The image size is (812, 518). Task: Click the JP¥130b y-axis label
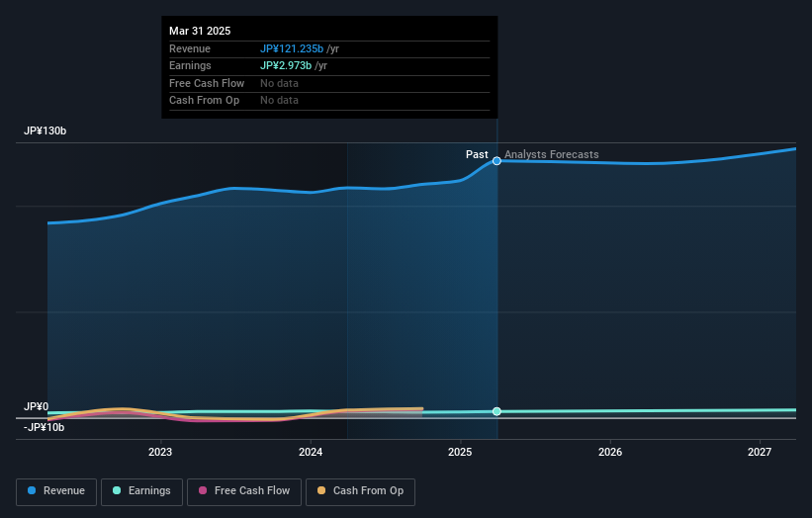[x=45, y=130]
